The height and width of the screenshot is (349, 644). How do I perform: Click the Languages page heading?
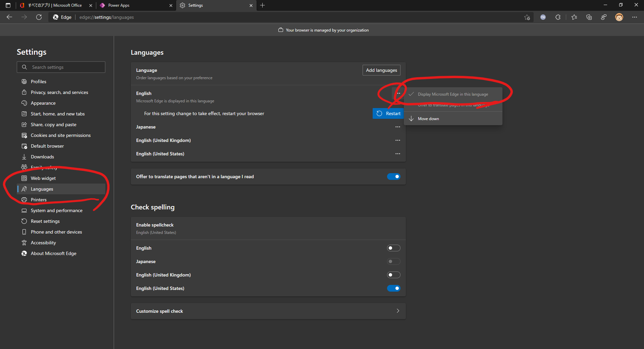click(x=147, y=52)
